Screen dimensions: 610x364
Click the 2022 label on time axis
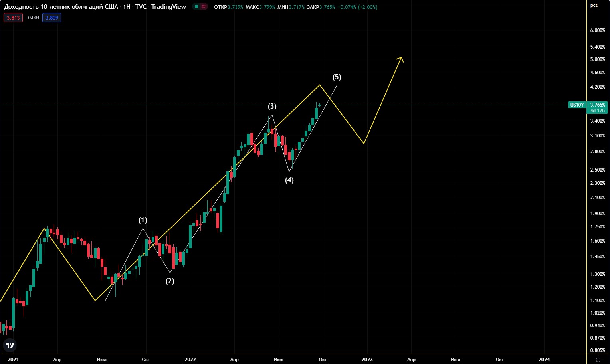190,360
